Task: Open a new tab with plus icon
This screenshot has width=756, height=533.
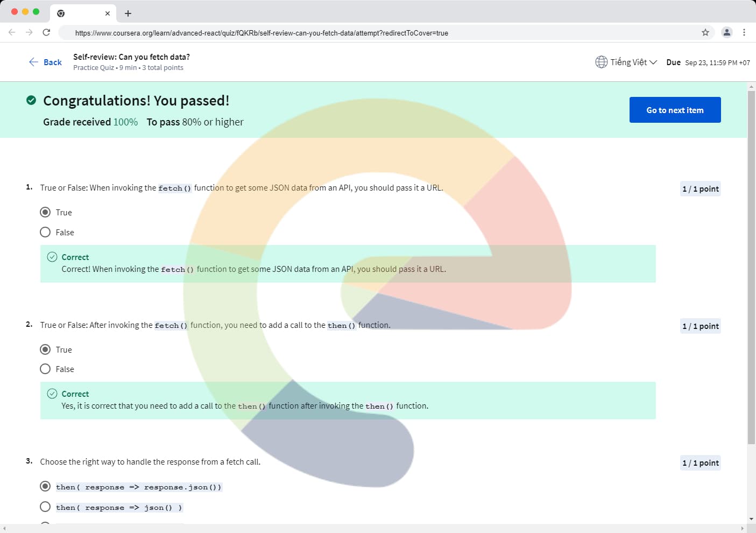Action: (128, 13)
